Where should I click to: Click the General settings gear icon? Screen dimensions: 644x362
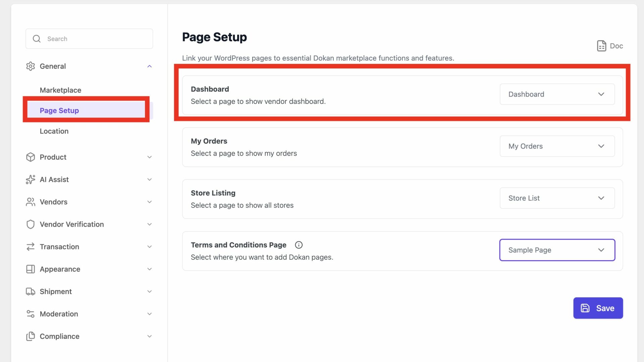[31, 66]
